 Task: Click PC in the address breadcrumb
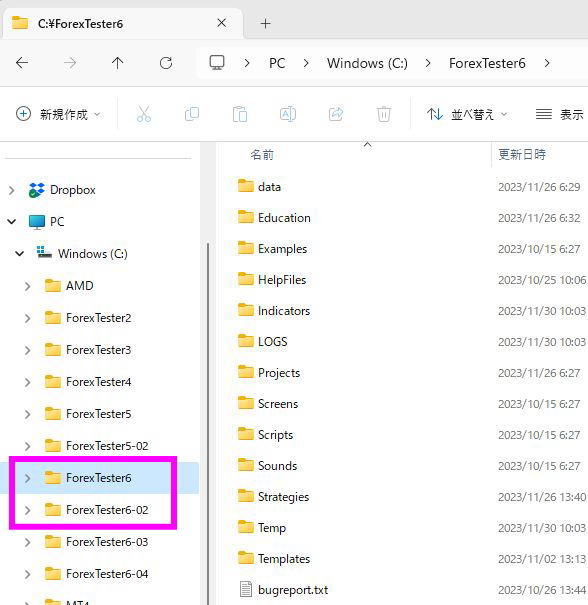(277, 63)
